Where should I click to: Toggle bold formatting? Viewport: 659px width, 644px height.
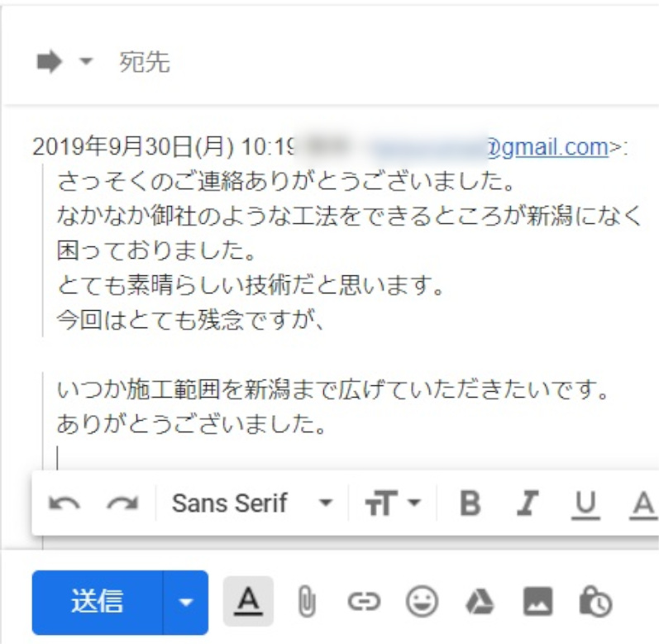coord(470,503)
